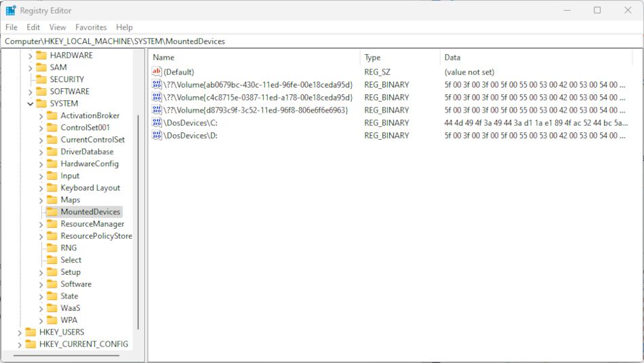Expand the HKEY_CURRENT_CONFIG hive
The width and height of the screenshot is (644, 363).
pyautogui.click(x=19, y=345)
